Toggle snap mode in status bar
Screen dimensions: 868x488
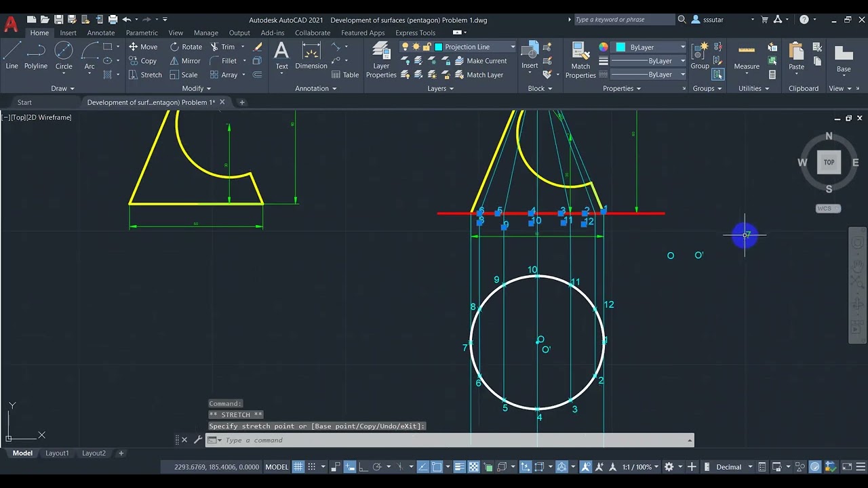(312, 467)
